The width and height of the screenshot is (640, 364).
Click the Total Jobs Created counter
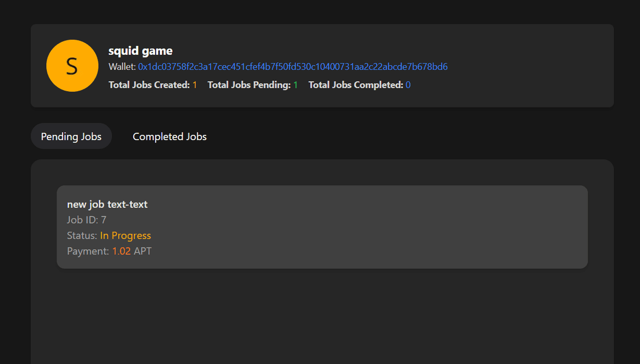153,84
